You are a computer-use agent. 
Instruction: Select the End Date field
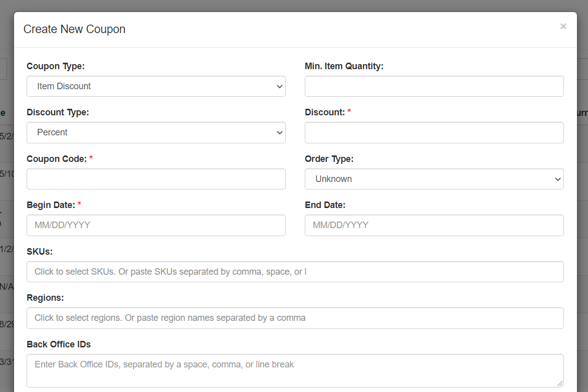point(434,225)
